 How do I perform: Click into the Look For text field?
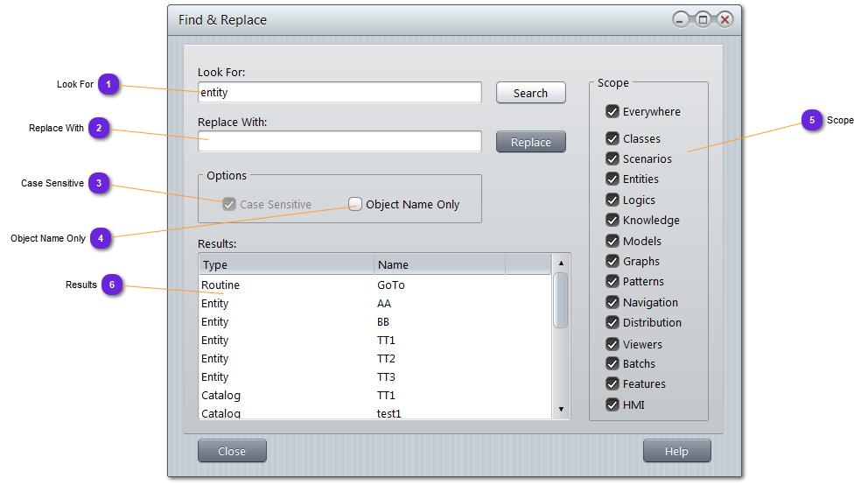[x=339, y=92]
